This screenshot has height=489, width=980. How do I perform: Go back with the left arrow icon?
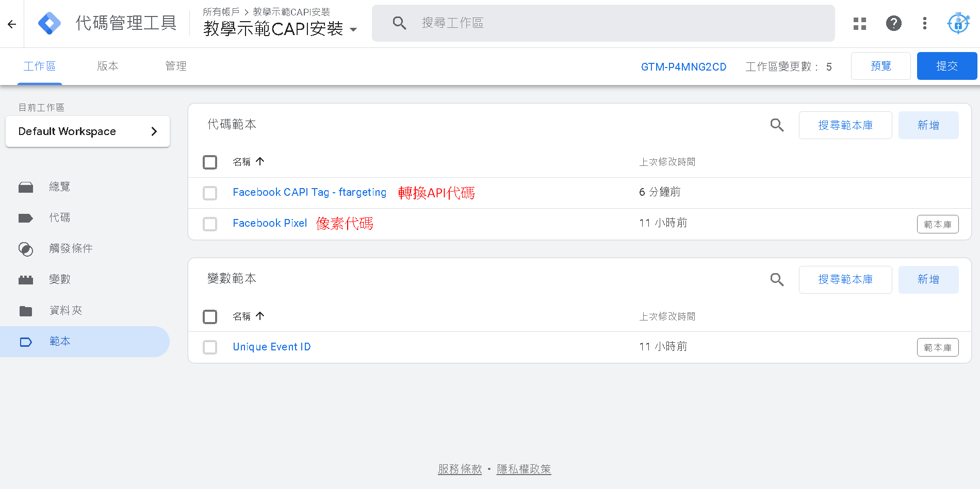pyautogui.click(x=12, y=24)
